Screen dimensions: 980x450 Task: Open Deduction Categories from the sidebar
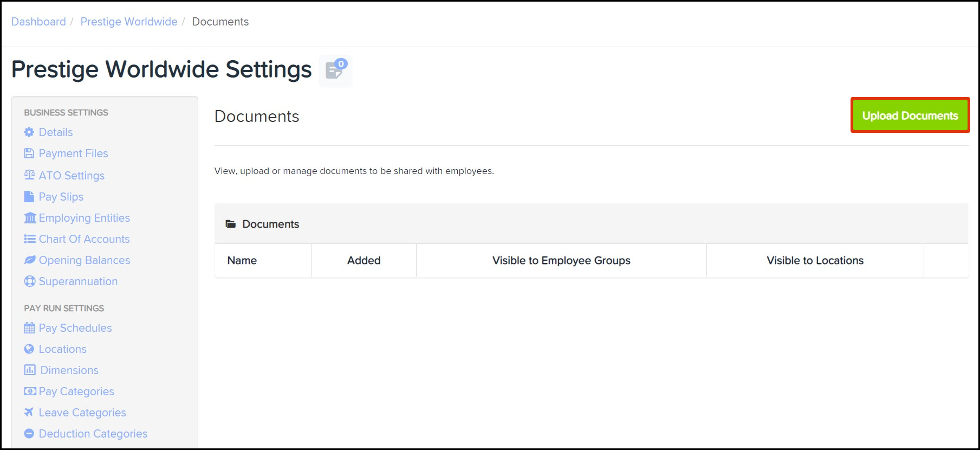tap(93, 434)
